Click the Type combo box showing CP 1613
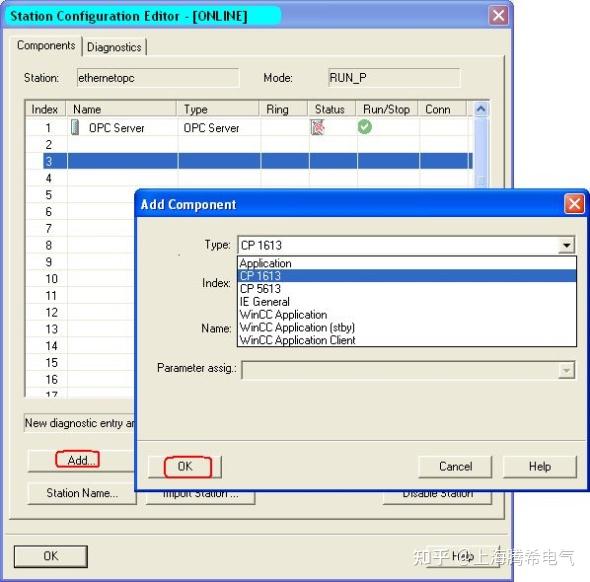 (406, 245)
